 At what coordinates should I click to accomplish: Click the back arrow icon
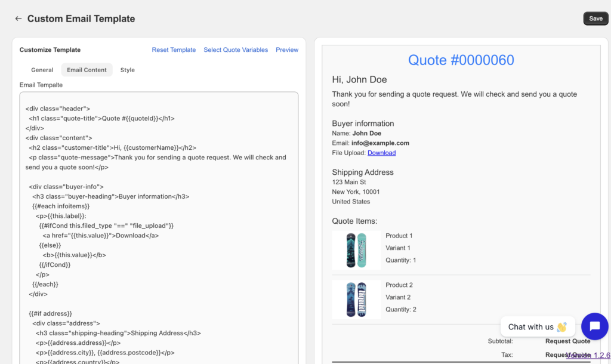coord(18,18)
